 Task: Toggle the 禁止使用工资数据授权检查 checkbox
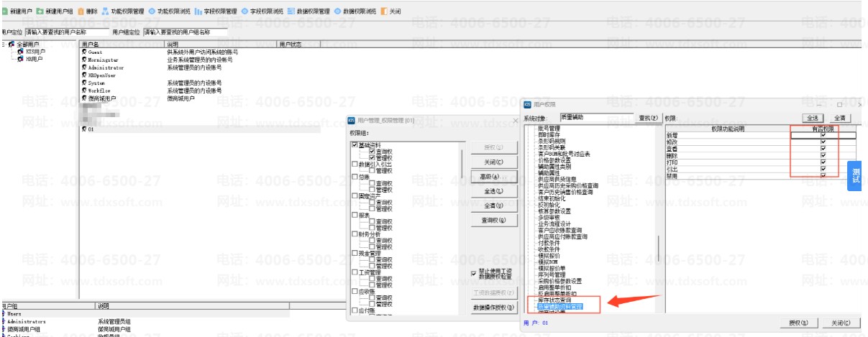tap(472, 274)
